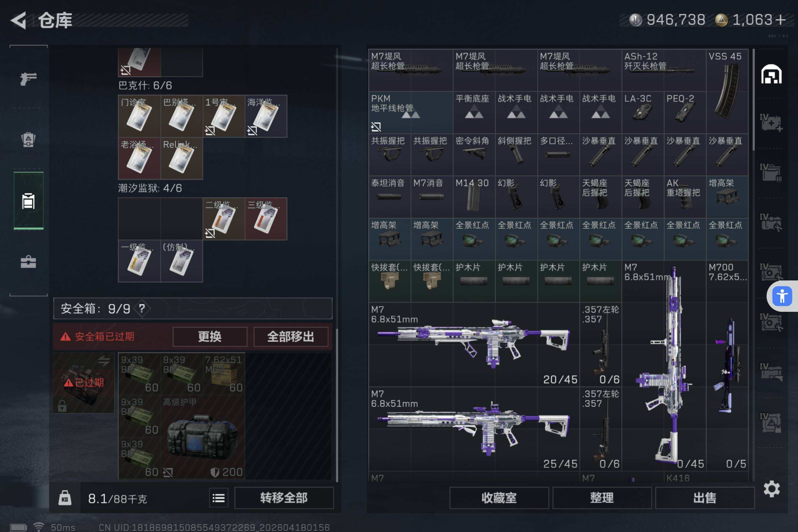Click the expired safe box swap thumbnail
798x532 pixels.
click(83, 383)
